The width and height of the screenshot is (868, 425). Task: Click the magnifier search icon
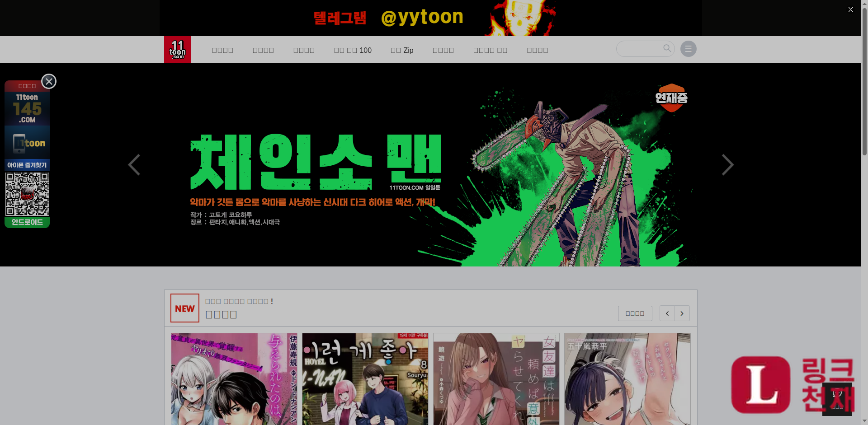pyautogui.click(x=667, y=48)
